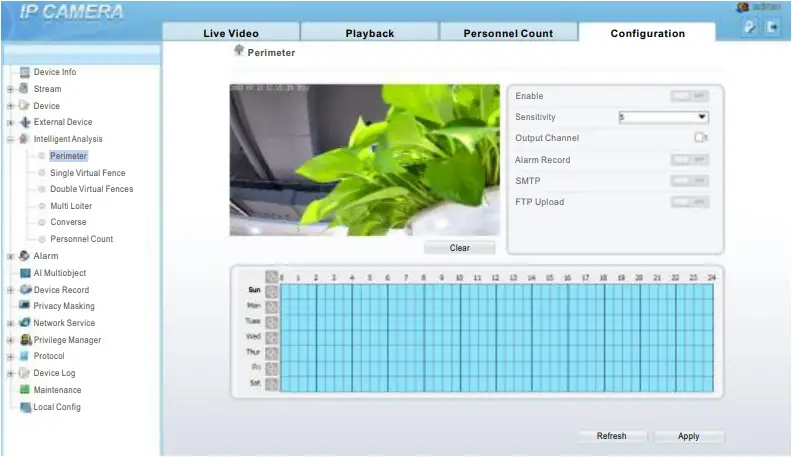Click the Maintenance icon in sidebar
This screenshot has width=792, height=457.
point(24,390)
